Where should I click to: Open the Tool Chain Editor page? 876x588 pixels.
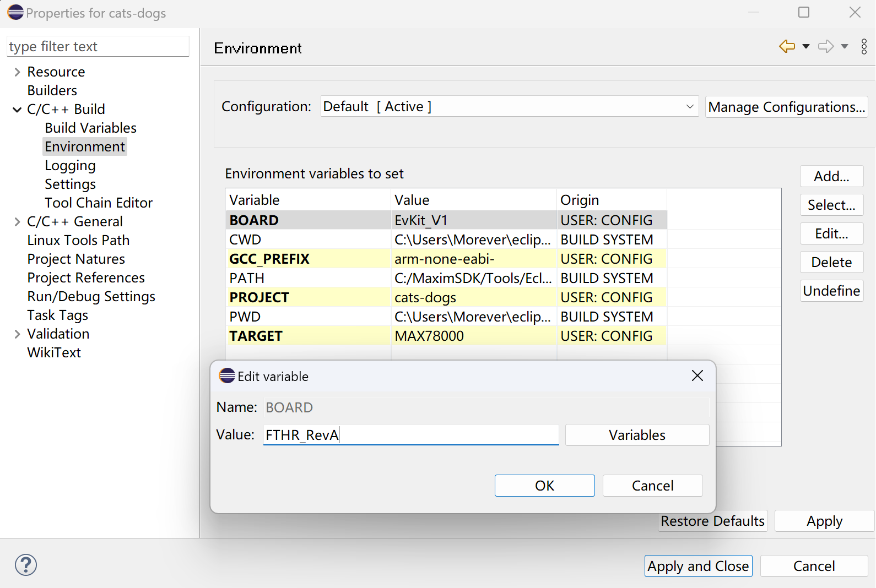[x=99, y=203]
